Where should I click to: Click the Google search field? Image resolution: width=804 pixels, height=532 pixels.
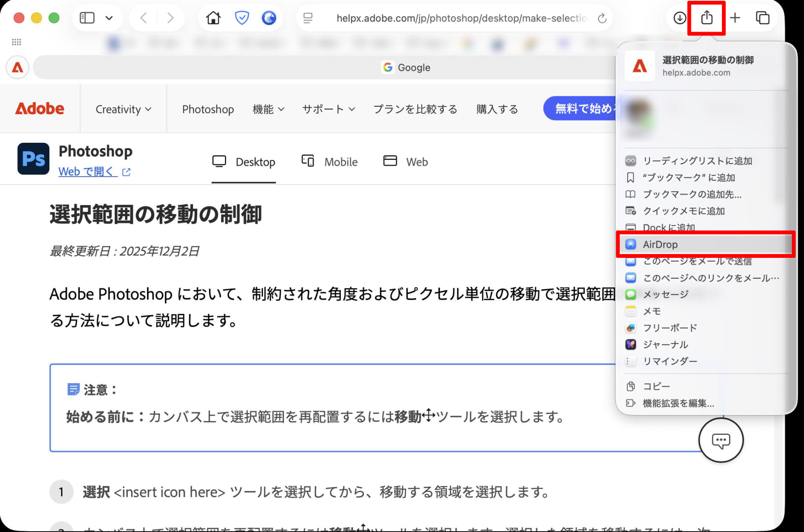click(x=406, y=67)
